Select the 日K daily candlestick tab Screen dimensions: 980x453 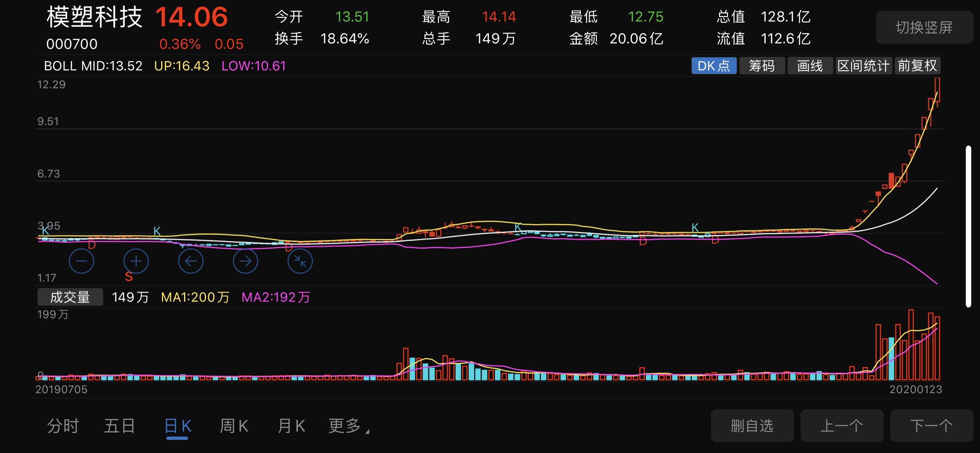(178, 426)
